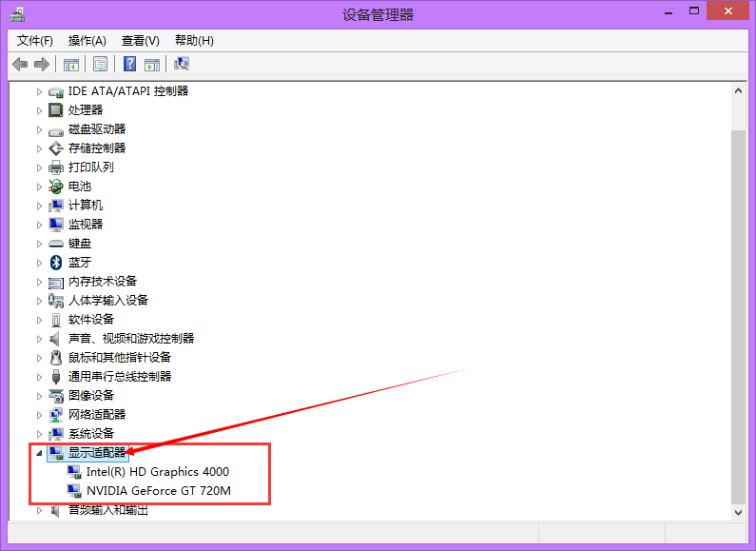Expand the 打印队列 node
This screenshot has width=756, height=551.
point(40,167)
